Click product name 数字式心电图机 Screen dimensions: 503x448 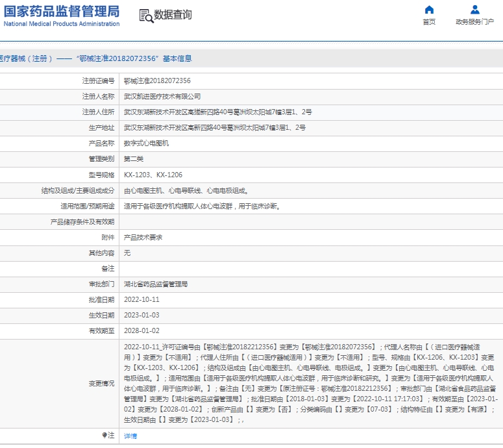tap(146, 143)
